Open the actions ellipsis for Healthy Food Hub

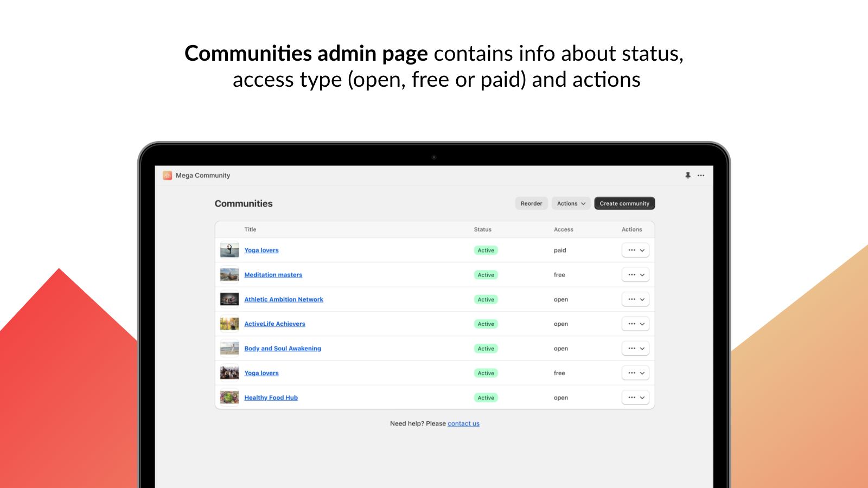(x=632, y=397)
